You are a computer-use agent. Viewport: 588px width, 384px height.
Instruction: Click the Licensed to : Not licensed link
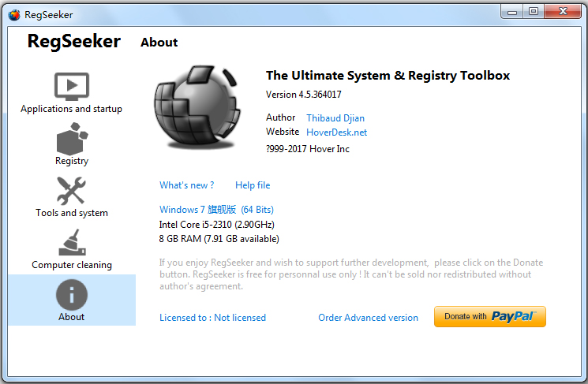click(x=212, y=318)
